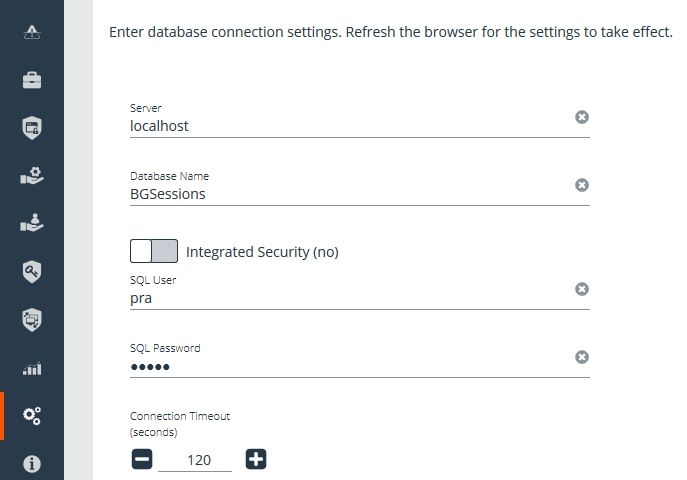Click the Database Name field BGSessions
This screenshot has width=687, height=480.
click(x=351, y=194)
